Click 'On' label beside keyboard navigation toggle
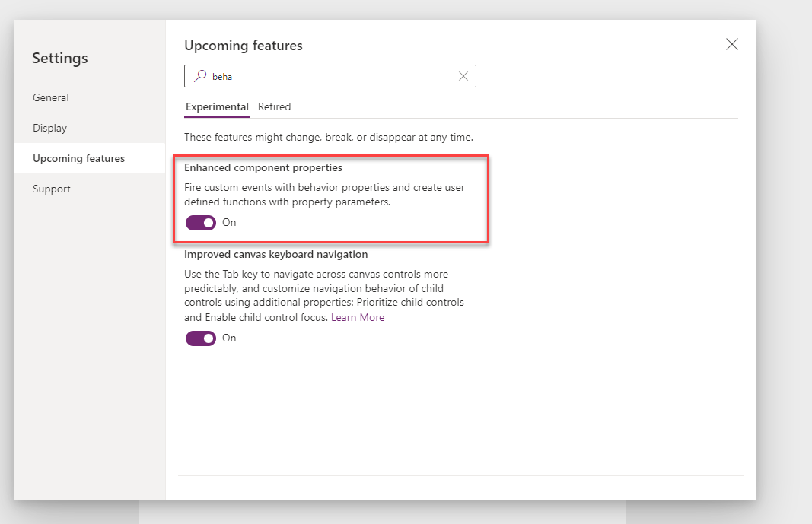This screenshot has height=524, width=812. [x=229, y=338]
